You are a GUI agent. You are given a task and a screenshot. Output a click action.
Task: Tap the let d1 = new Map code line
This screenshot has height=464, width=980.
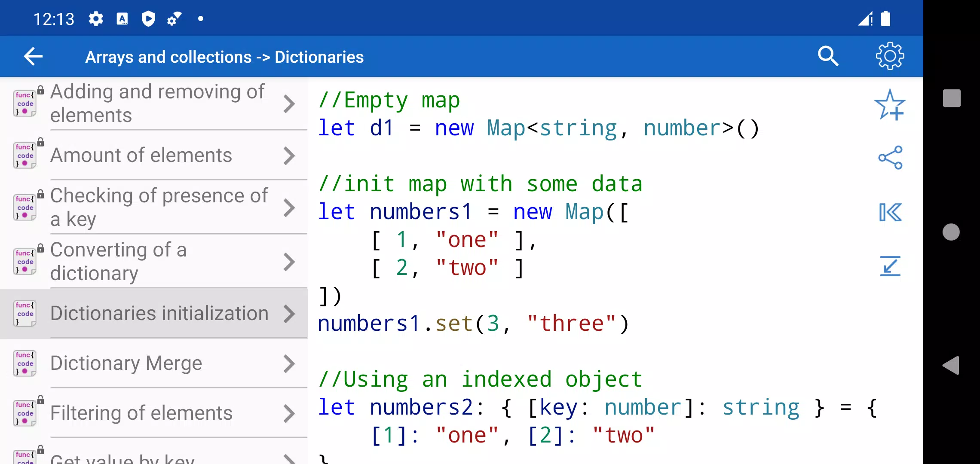(x=539, y=128)
